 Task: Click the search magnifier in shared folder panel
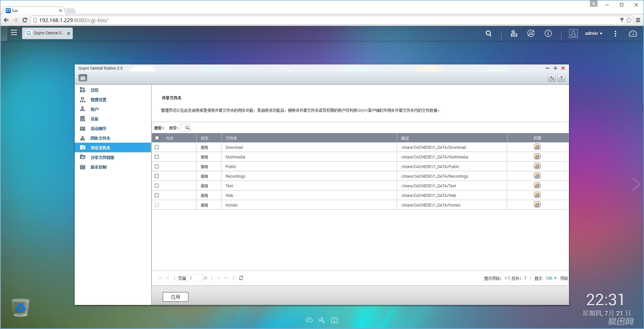click(186, 127)
